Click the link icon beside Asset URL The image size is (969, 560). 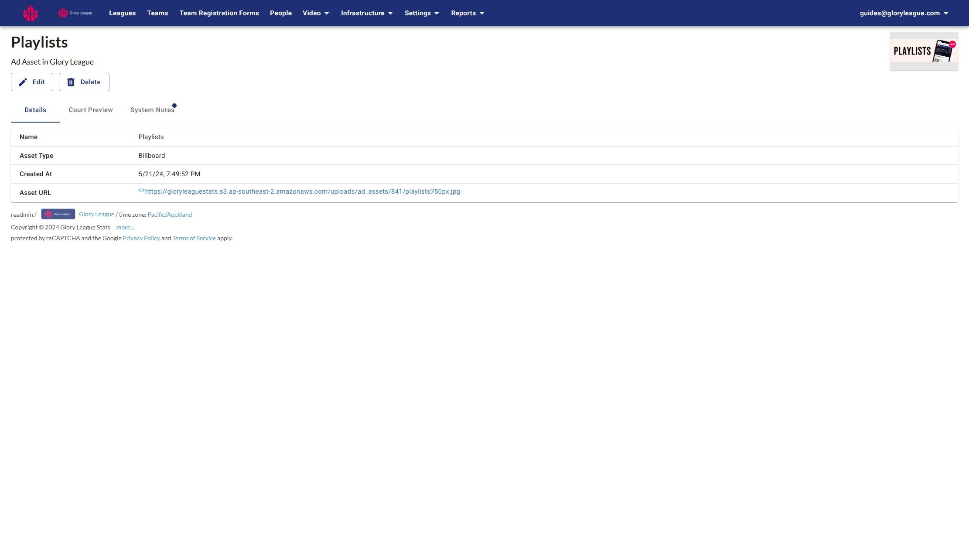click(x=141, y=191)
